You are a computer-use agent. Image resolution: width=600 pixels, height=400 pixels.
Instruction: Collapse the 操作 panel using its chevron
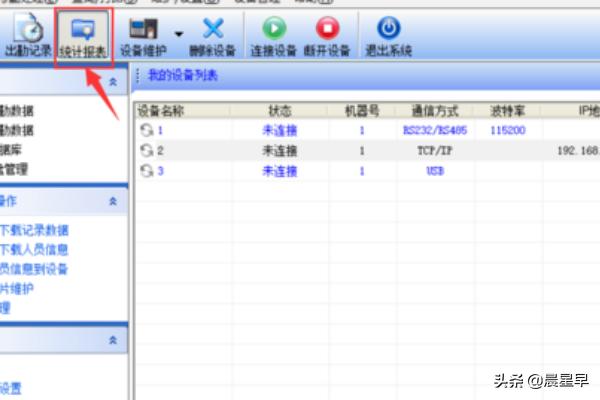(113, 202)
